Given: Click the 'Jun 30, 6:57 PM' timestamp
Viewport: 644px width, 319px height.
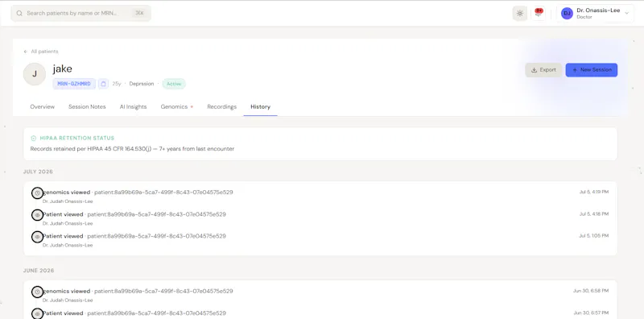Looking at the screenshot, I should (591, 313).
